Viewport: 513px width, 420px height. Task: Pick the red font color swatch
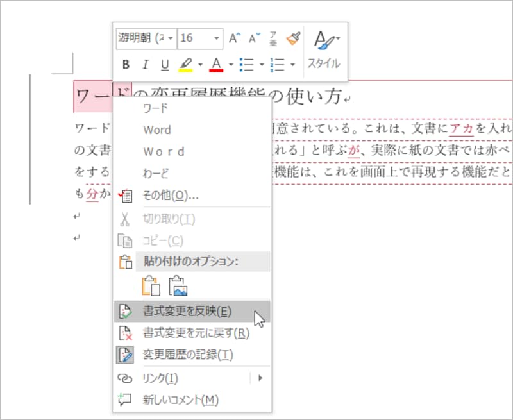[x=216, y=64]
